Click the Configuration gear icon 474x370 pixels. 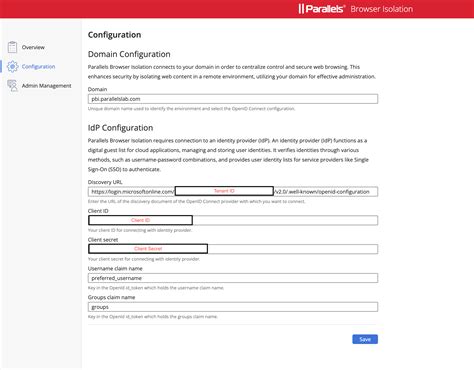click(13, 66)
